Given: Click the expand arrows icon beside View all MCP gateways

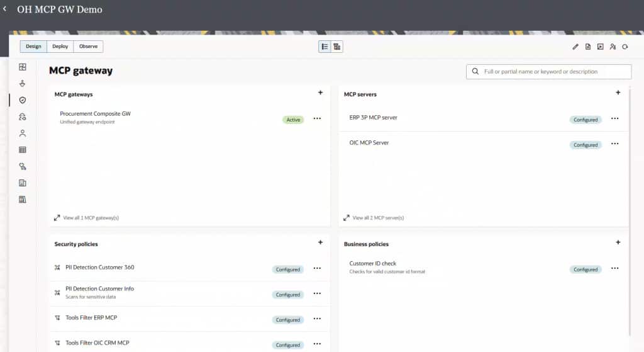Looking at the screenshot, I should tap(57, 218).
